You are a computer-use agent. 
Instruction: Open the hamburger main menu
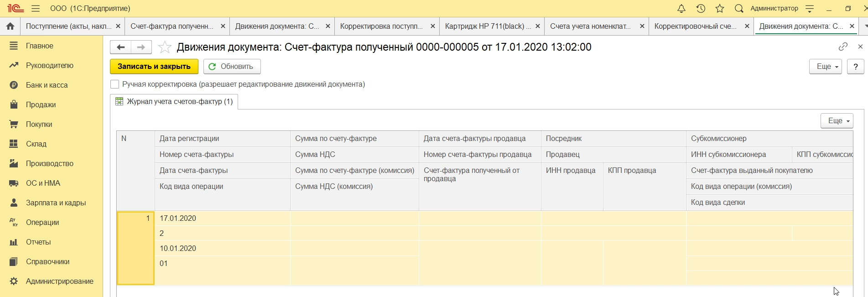click(x=36, y=9)
